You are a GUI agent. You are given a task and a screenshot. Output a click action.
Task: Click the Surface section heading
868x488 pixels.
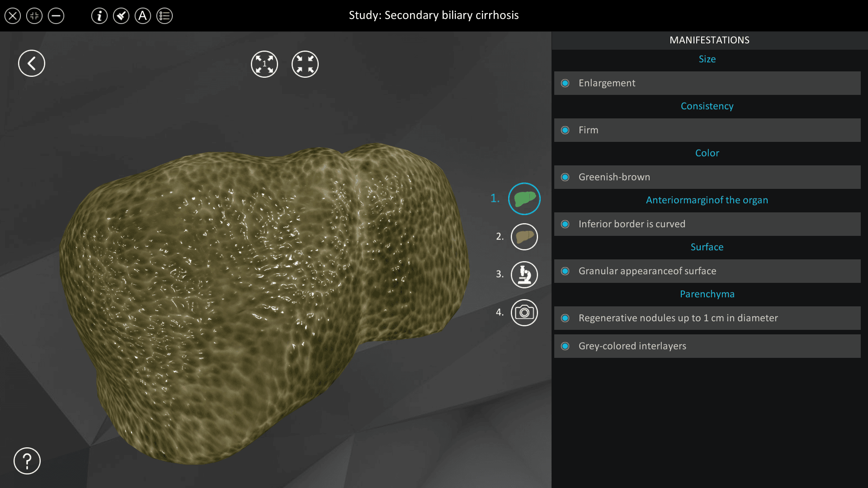[707, 247]
